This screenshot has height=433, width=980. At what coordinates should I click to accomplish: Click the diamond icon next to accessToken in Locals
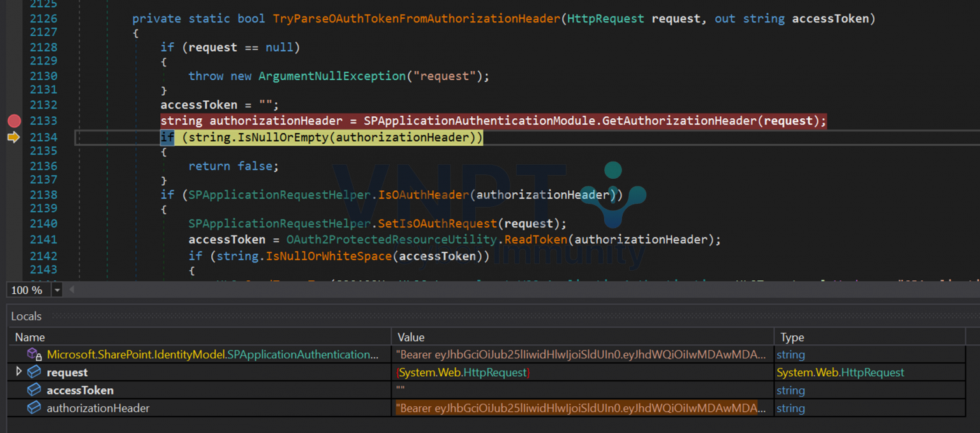(x=34, y=390)
